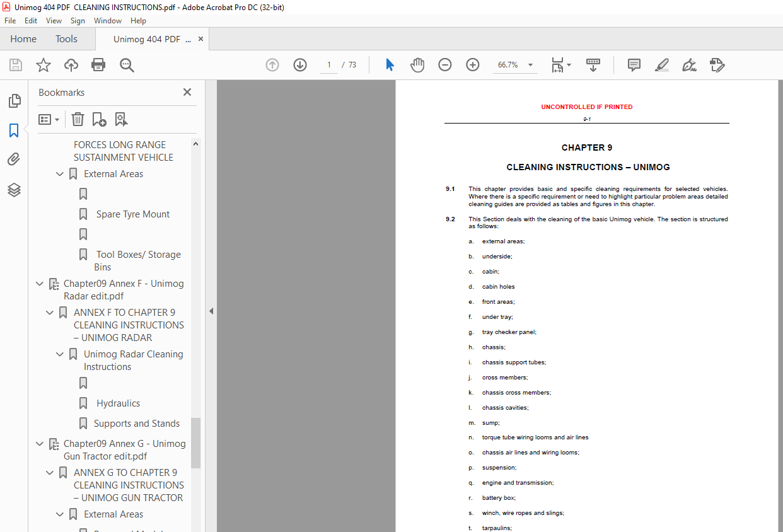
Task: Select the Highlight text tool
Action: tap(662, 65)
